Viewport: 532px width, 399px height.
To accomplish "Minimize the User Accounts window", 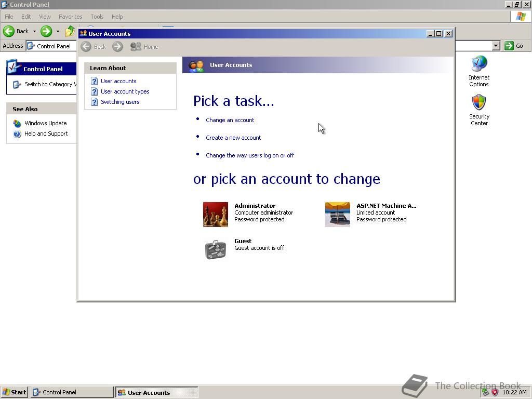I will (430, 34).
